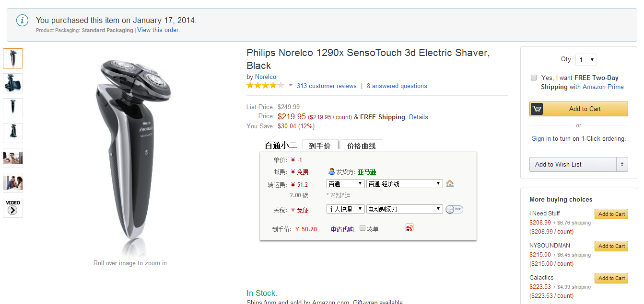Select the first shaver front-view thumbnail
This screenshot has height=304, width=644.
[x=13, y=58]
